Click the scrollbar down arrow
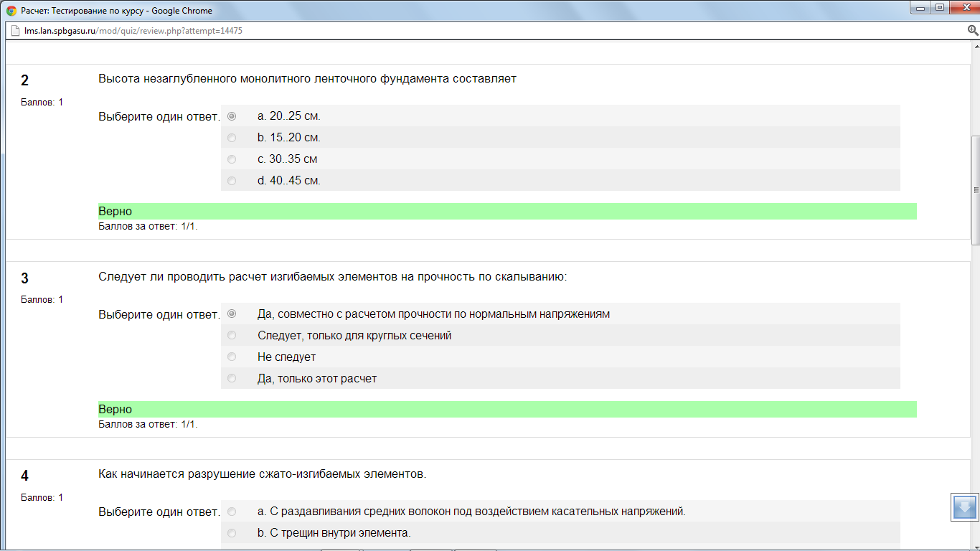Image resolution: width=980 pixels, height=551 pixels. point(976,546)
